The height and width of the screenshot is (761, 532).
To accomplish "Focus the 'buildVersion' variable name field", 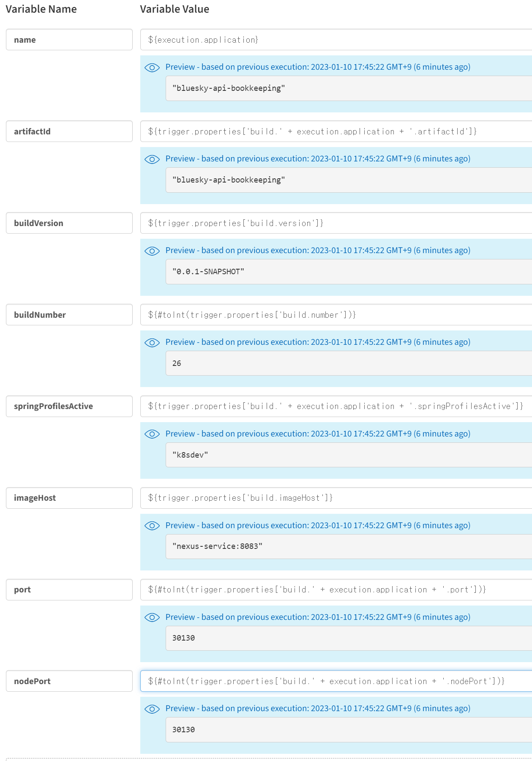I will [69, 223].
